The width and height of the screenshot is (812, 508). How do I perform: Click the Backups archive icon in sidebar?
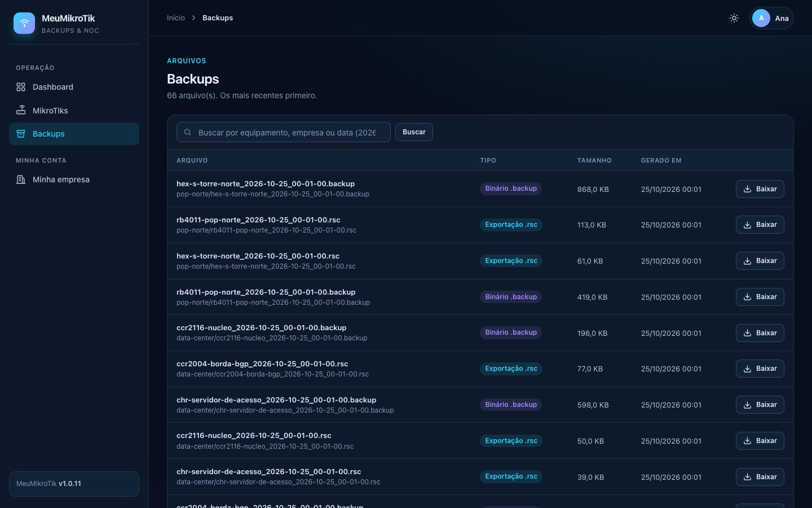click(x=21, y=134)
